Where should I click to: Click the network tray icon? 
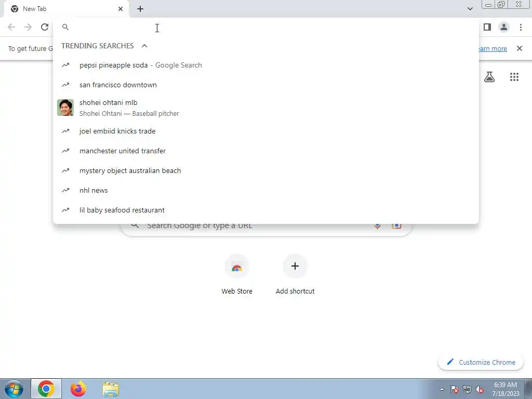467,389
